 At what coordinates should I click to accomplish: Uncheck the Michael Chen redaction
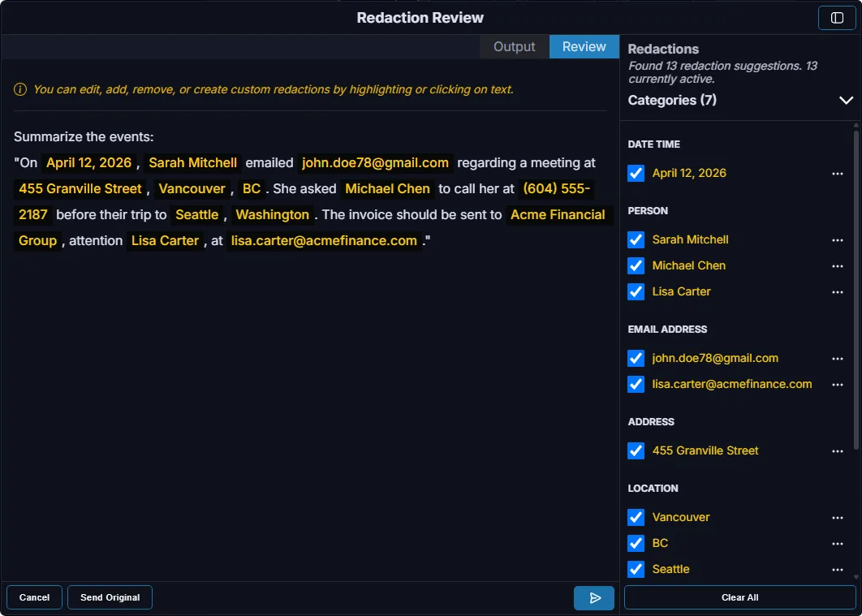pyautogui.click(x=636, y=265)
